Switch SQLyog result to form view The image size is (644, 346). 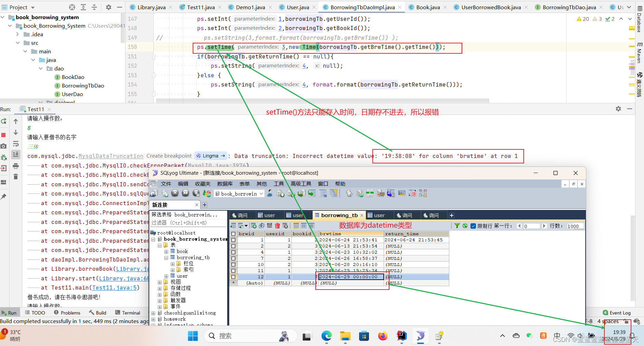coord(304,226)
